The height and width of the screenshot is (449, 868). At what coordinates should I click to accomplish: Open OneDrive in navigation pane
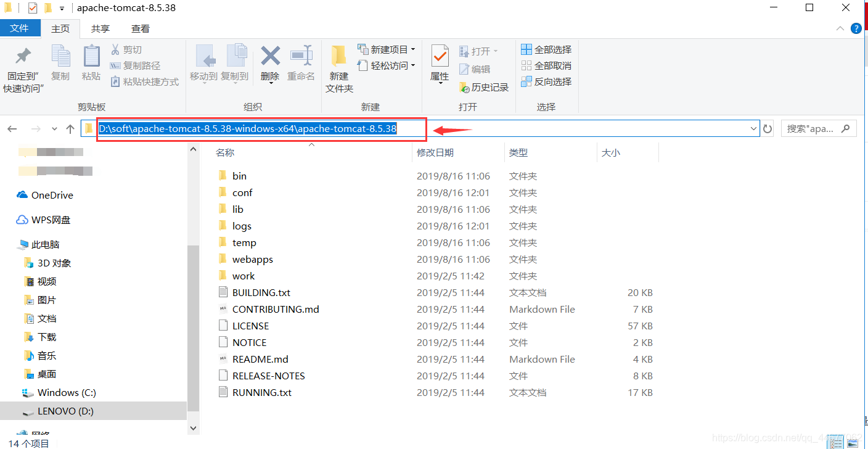click(x=52, y=195)
